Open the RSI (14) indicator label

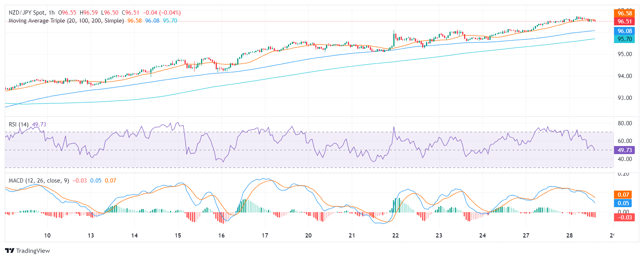(18, 125)
